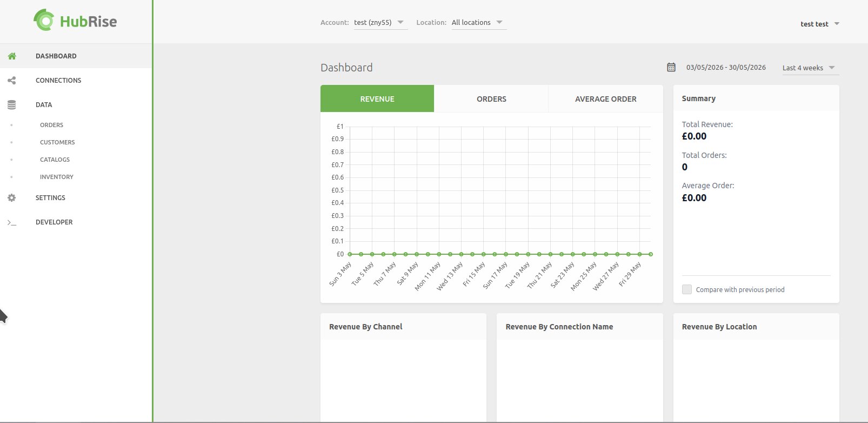Open Orders under Data in sidebar
Viewport: 868px width, 423px height.
click(51, 125)
